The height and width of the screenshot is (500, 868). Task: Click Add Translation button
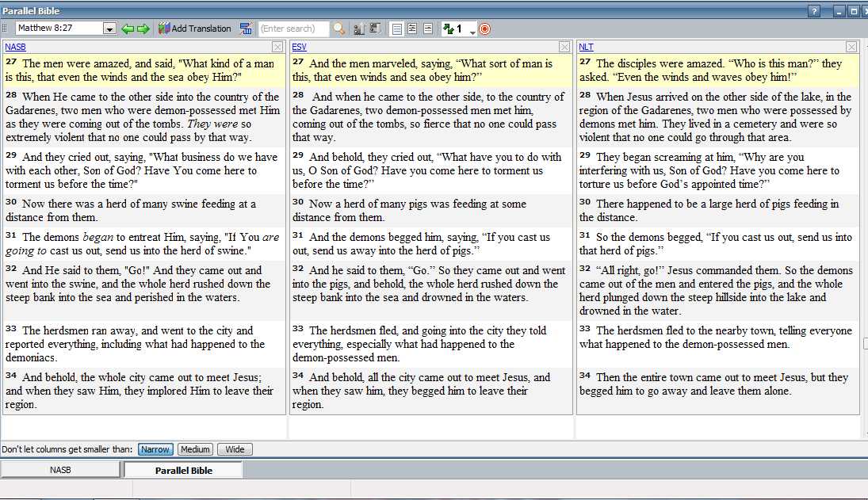(195, 29)
